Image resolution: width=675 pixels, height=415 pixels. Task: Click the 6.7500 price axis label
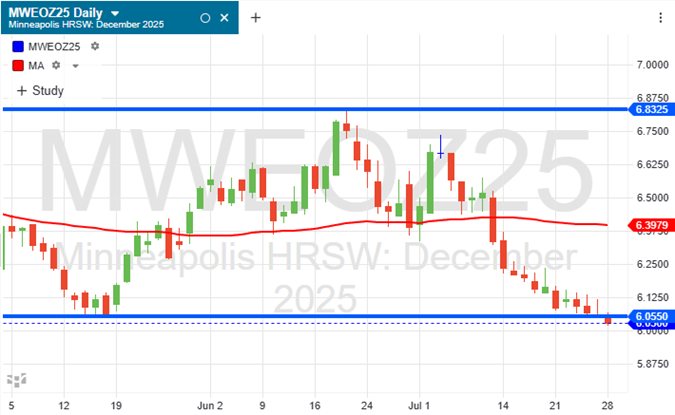pyautogui.click(x=653, y=131)
